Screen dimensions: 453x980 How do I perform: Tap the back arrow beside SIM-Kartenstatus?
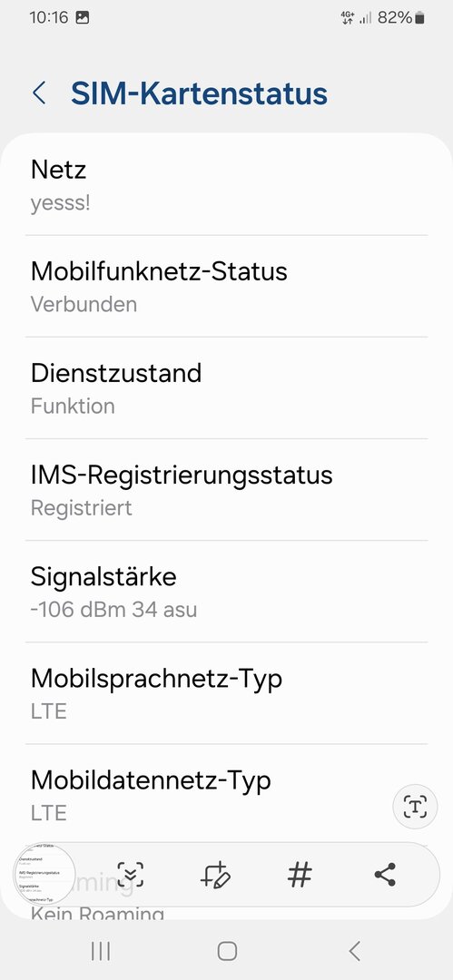[39, 93]
